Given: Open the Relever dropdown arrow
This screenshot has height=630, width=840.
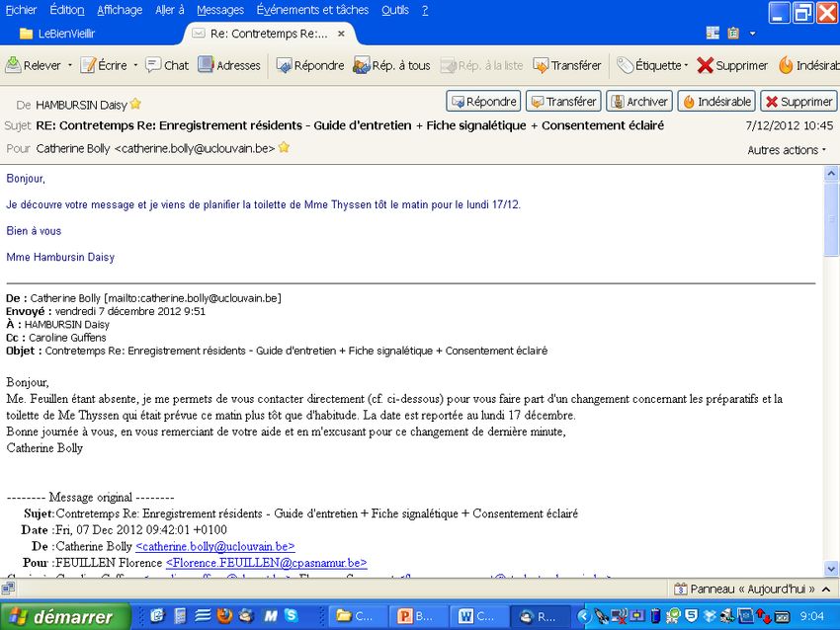Looking at the screenshot, I should pyautogui.click(x=69, y=65).
